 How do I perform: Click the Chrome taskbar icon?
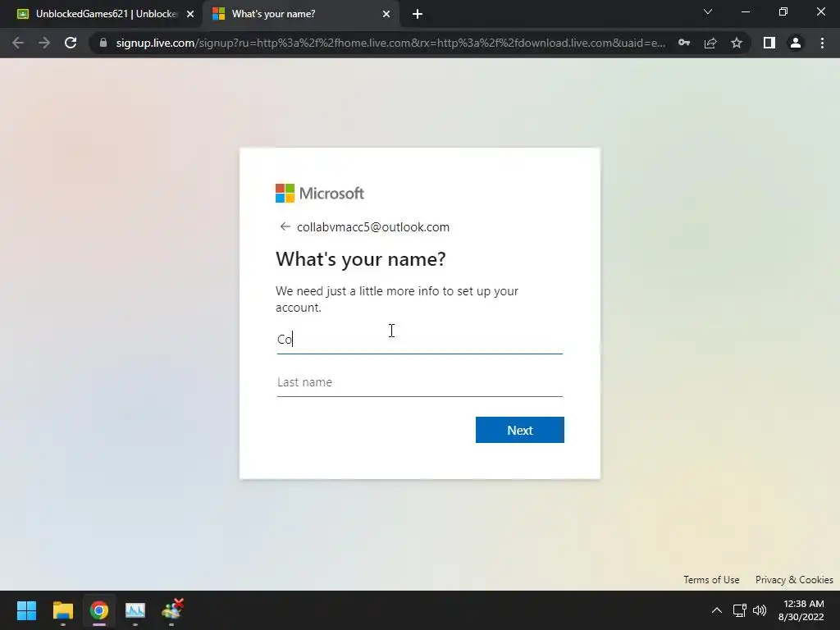[99, 610]
